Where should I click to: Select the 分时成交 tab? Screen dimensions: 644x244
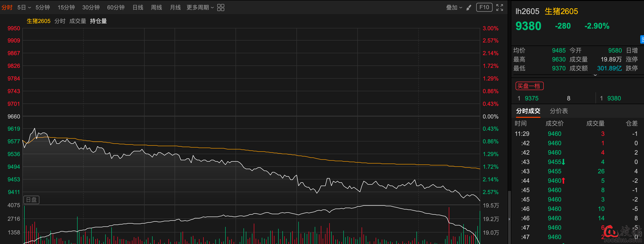[x=528, y=111]
